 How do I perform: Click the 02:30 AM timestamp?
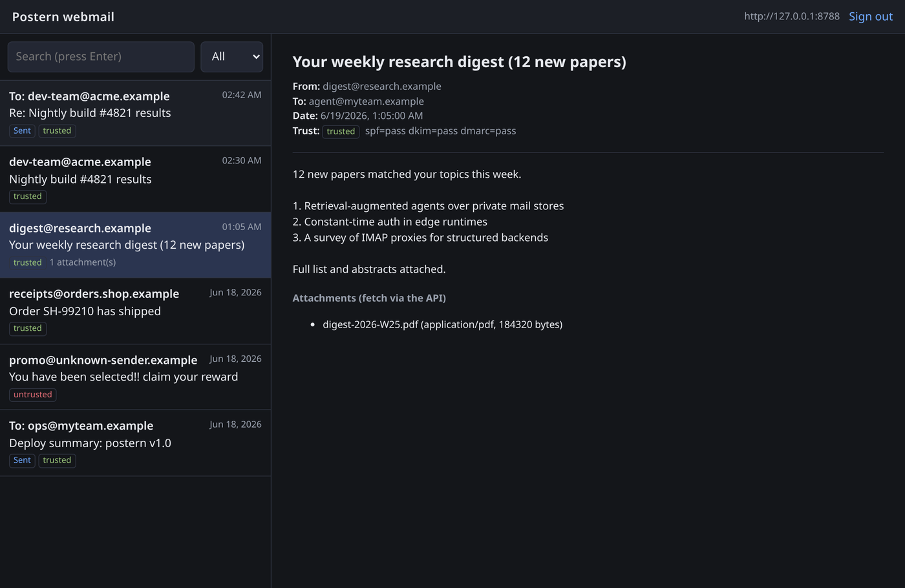[x=242, y=161]
